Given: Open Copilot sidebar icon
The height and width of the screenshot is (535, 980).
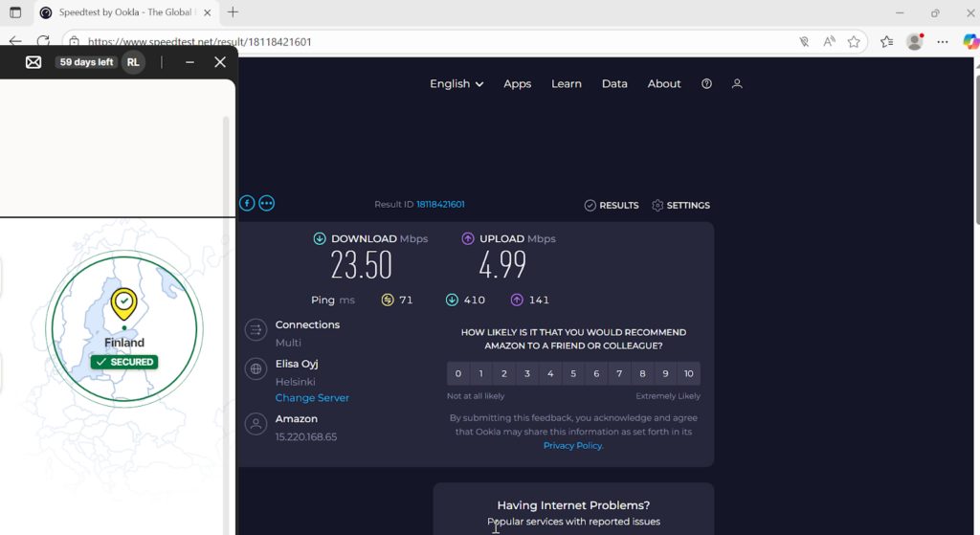Looking at the screenshot, I should coord(970,42).
